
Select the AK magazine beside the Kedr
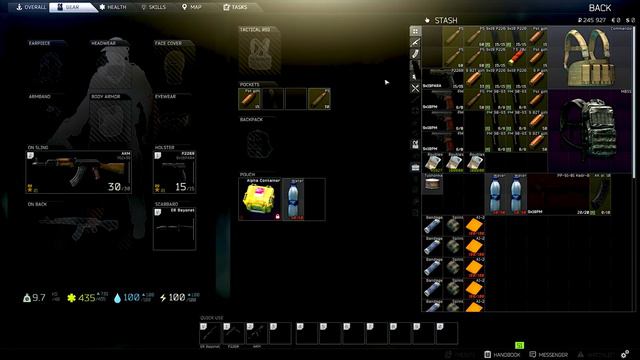pos(600,194)
